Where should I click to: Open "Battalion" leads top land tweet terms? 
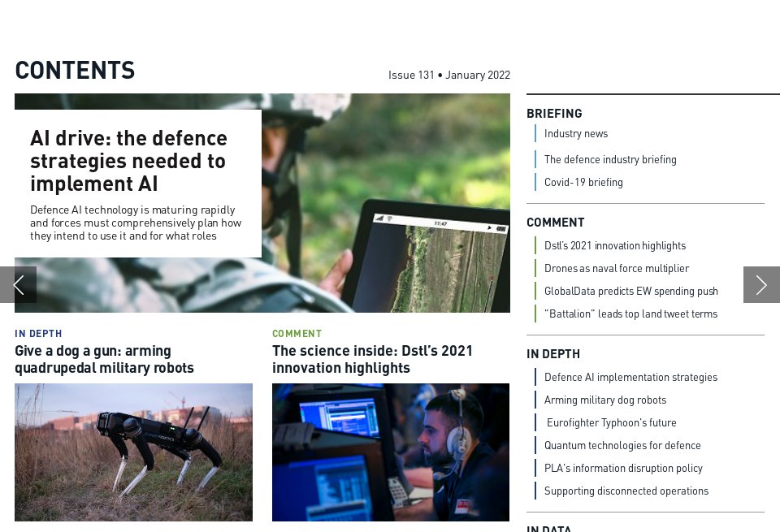(x=631, y=314)
